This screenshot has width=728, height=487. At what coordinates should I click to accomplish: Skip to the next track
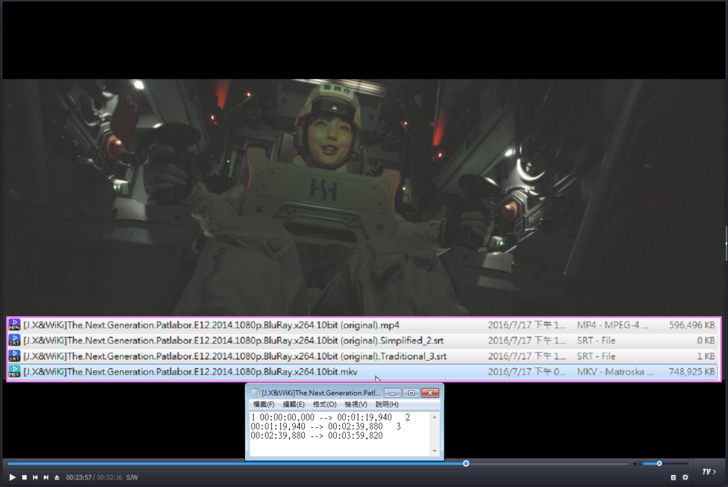[x=46, y=478]
